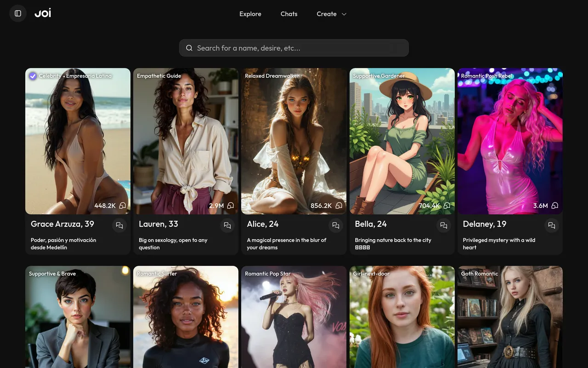Open the Romantic Pop Star card
The image size is (588, 368).
[294, 317]
